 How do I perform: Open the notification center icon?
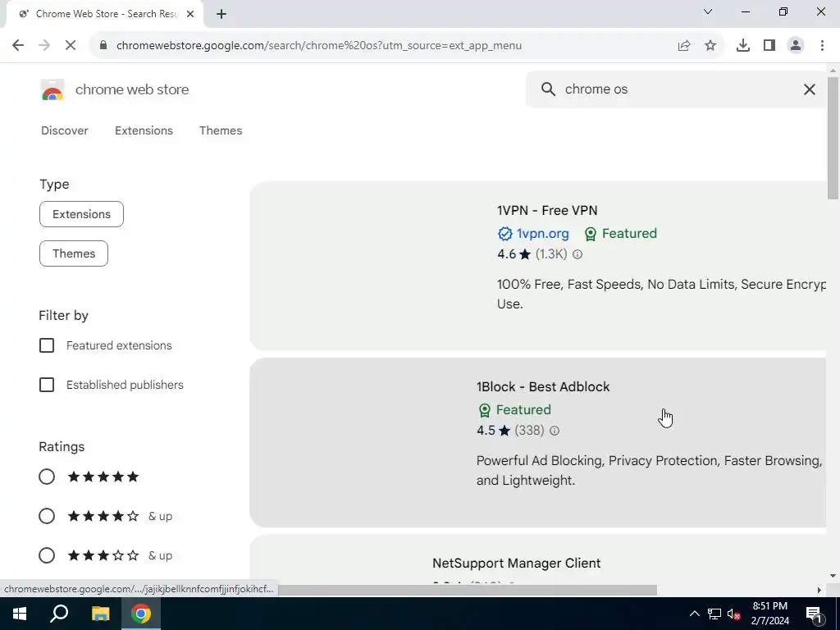coord(814,614)
